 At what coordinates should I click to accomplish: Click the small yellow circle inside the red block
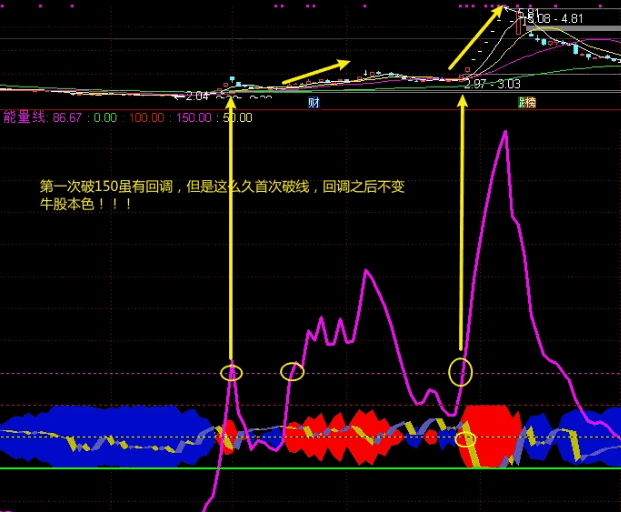(x=464, y=439)
